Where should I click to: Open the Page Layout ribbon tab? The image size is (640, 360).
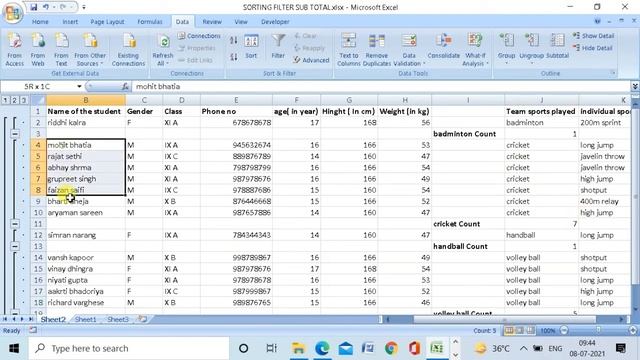coord(107,22)
